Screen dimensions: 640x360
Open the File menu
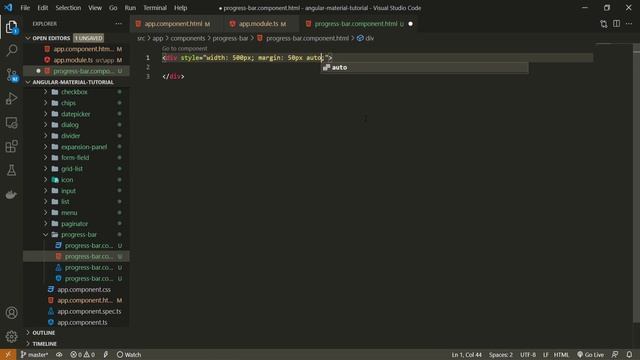point(25,8)
